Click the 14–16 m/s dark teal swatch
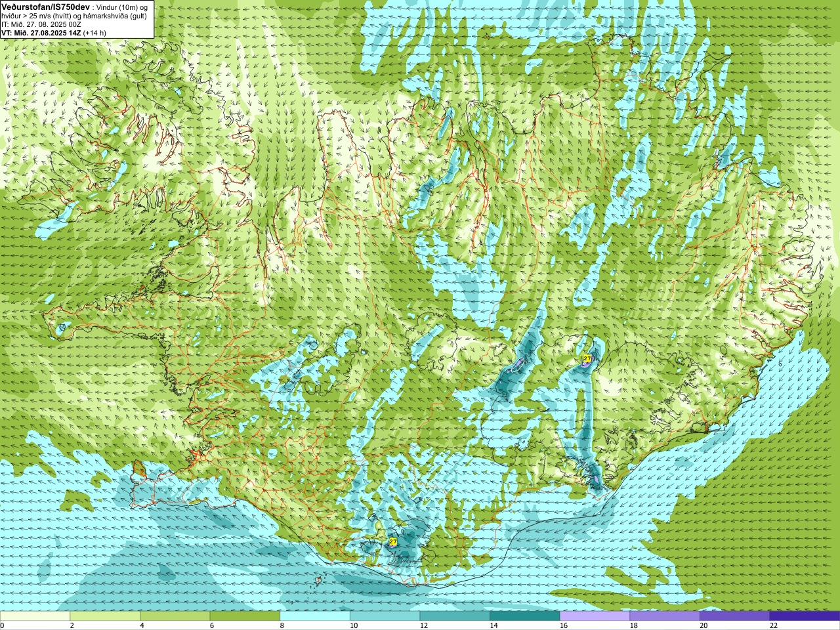Screen dimensions: 840x630 click(x=525, y=616)
